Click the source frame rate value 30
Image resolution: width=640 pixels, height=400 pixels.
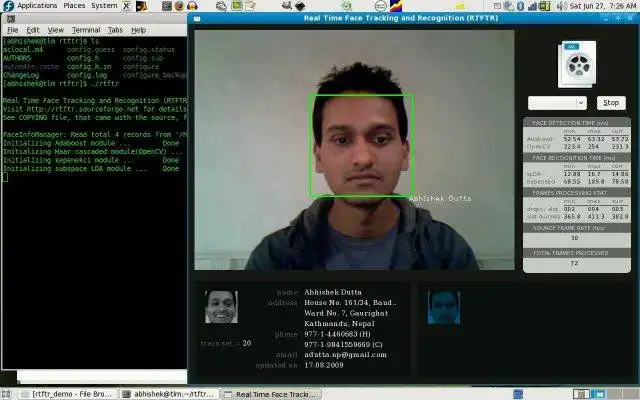574,238
